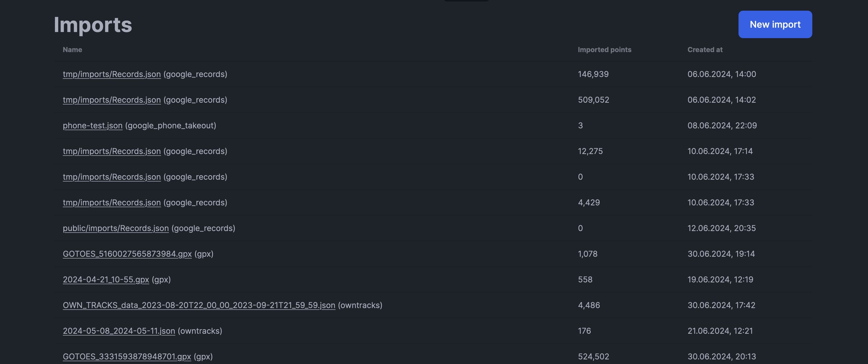Open the Records.json import with 509,052 points
The width and height of the screenshot is (868, 364).
click(111, 100)
